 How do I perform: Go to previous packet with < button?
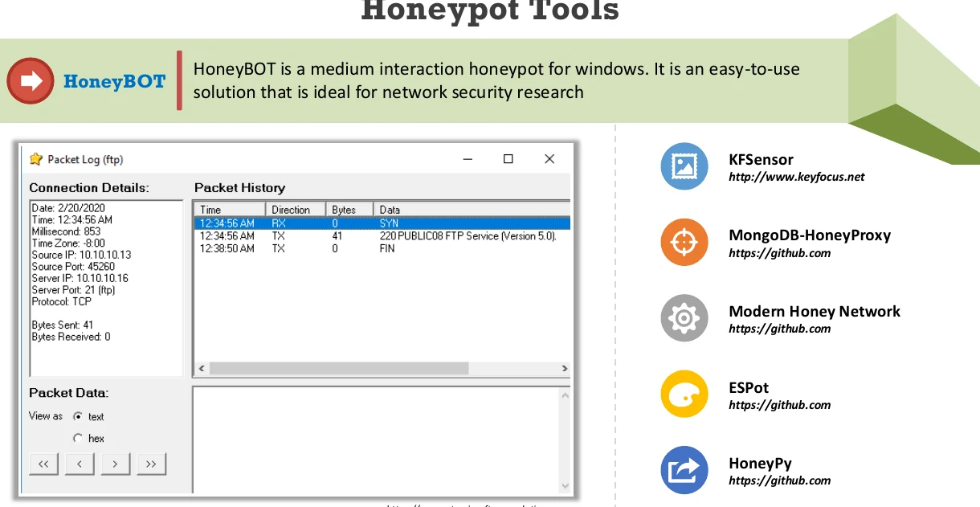(x=80, y=464)
